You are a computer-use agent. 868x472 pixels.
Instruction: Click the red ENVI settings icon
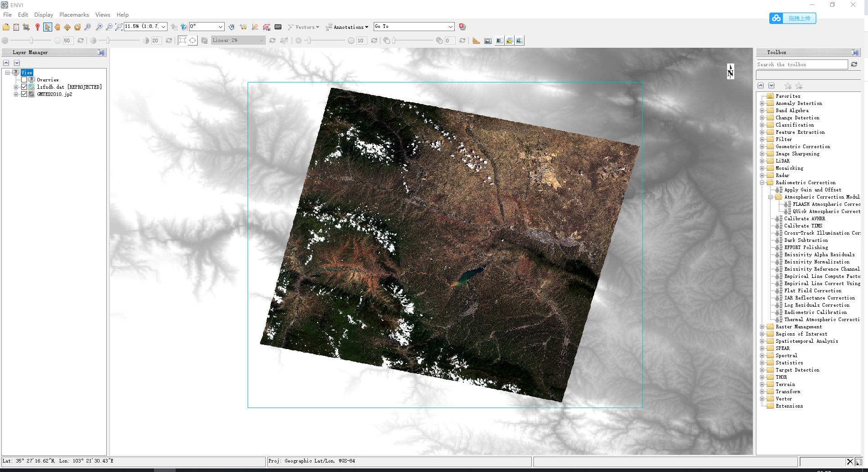[462, 27]
